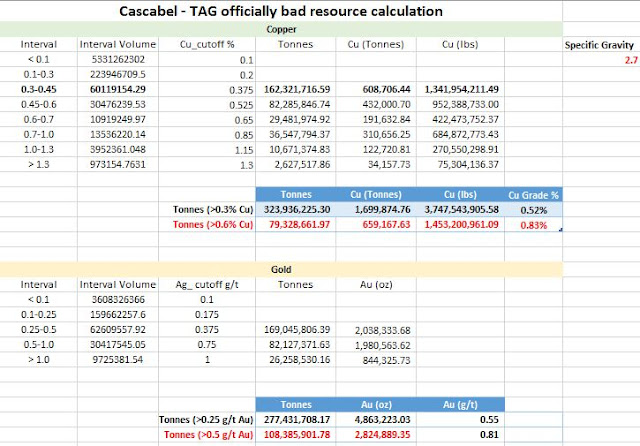Select gold volume cell 3608326366
640x446 pixels.
[x=118, y=300]
